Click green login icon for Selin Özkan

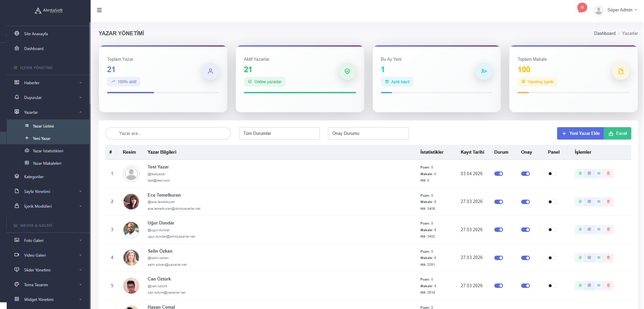[580, 258]
